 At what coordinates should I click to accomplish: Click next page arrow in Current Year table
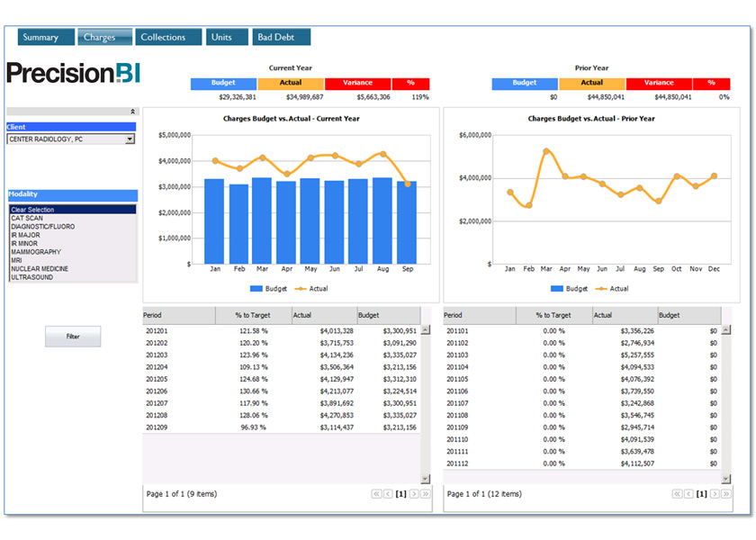(x=414, y=494)
